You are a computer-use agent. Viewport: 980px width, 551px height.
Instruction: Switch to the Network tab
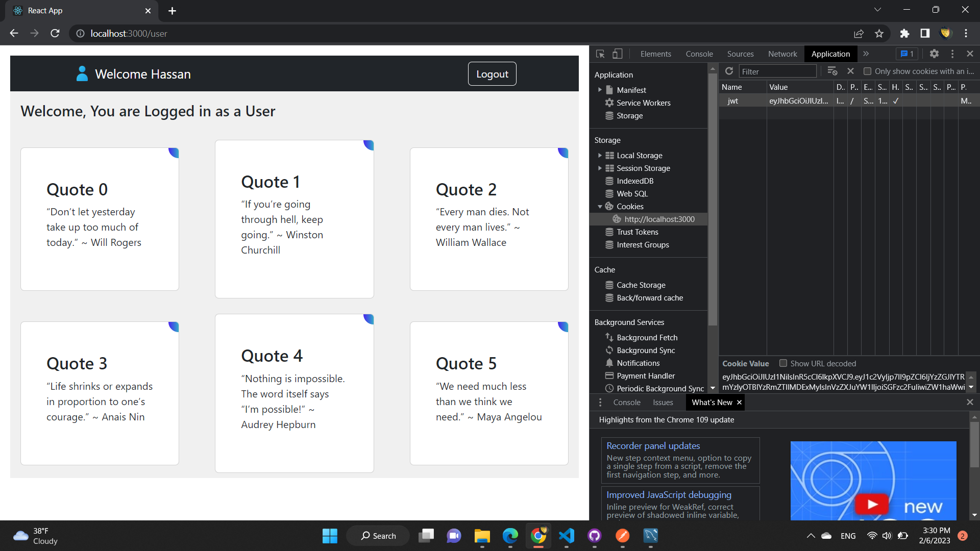(782, 54)
